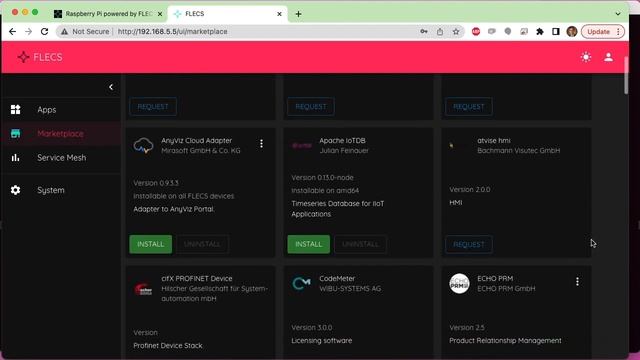Click Uninstall for AnyViz Cloud Adapter

tap(202, 244)
